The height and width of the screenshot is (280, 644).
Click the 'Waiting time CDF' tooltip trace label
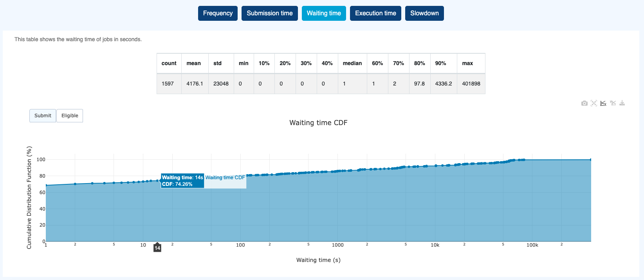[x=225, y=178]
